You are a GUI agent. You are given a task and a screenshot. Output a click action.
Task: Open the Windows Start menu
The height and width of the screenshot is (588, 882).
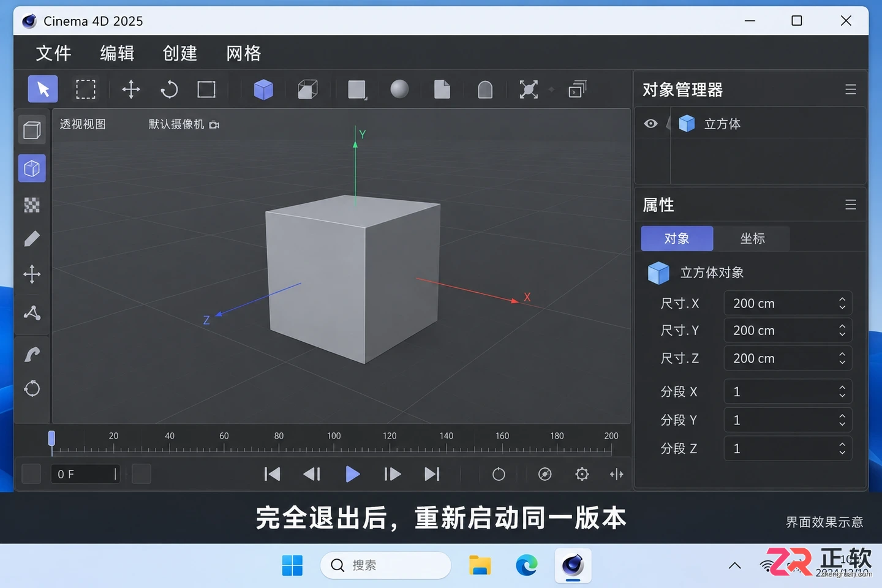click(292, 565)
